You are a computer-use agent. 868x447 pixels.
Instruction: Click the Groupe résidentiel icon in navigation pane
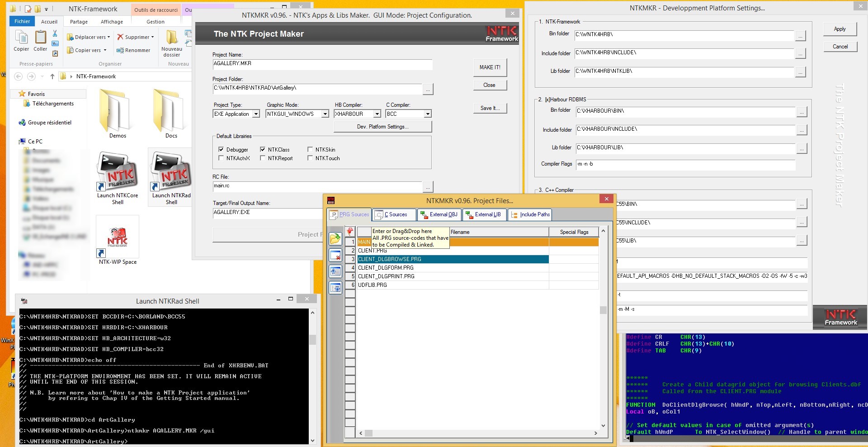[x=22, y=123]
